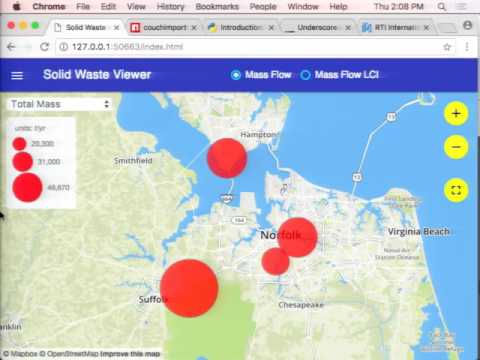Click the Spotlight search icon
This screenshot has height=360, width=480.
pyautogui.click(x=442, y=7)
